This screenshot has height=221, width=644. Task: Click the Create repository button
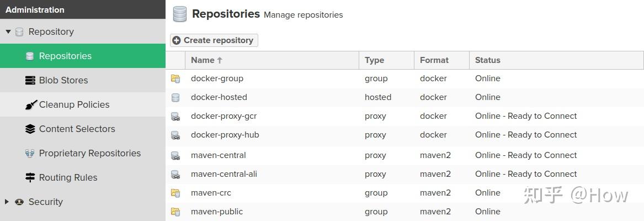coord(214,40)
